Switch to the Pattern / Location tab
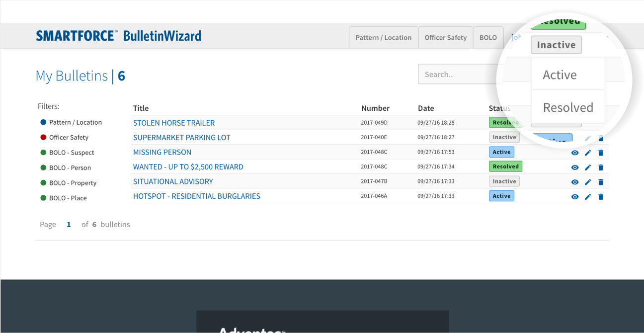 [383, 38]
